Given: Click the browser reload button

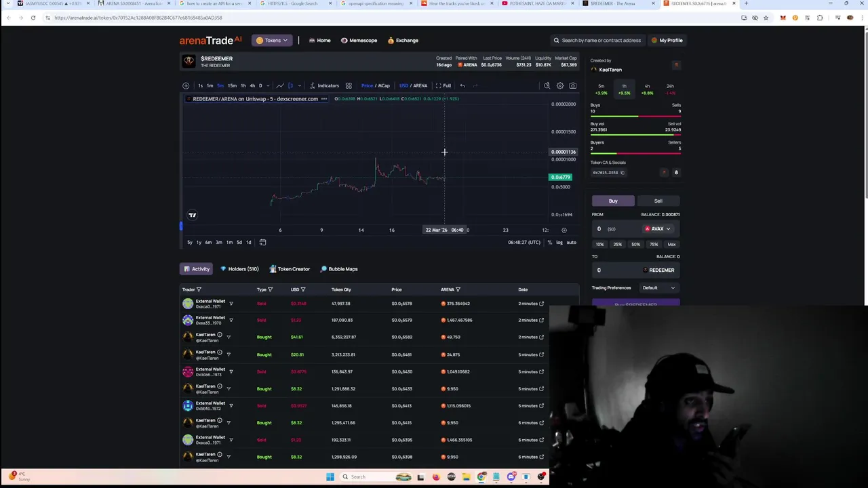Looking at the screenshot, I should pos(33,18).
